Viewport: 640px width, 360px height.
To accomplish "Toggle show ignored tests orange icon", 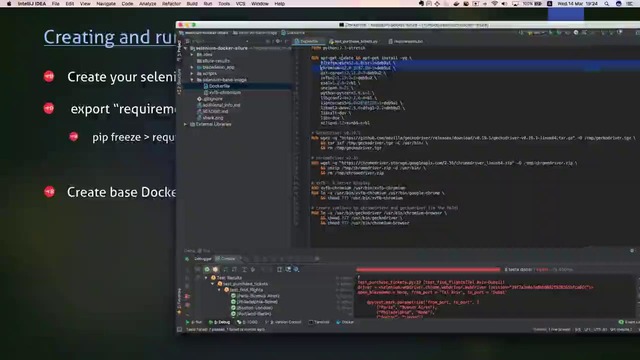I will pos(216,269).
